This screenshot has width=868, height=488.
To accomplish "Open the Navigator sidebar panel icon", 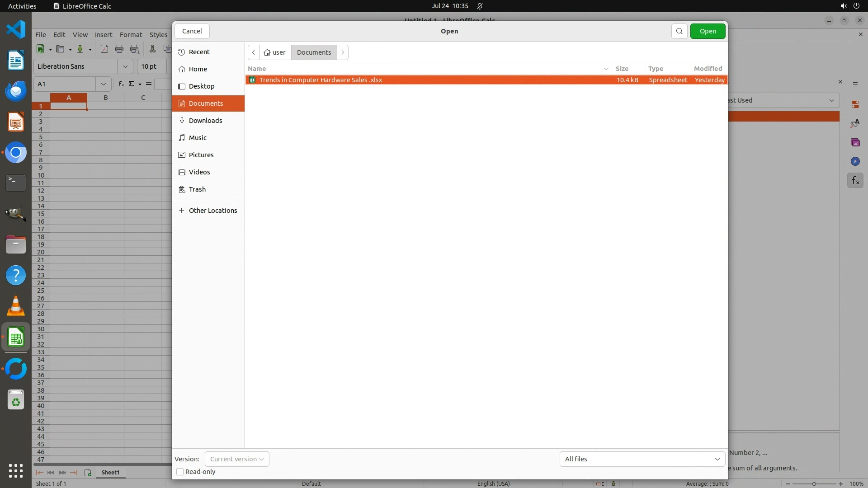I will pyautogui.click(x=855, y=161).
